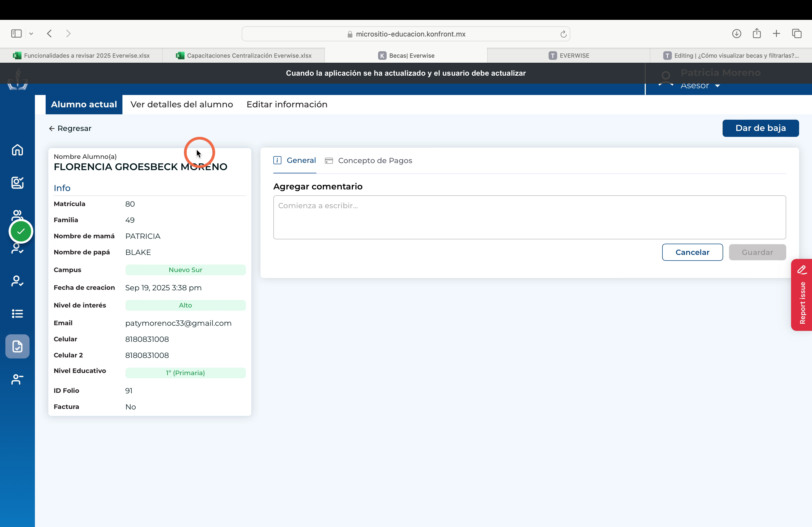812x527 pixels.
Task: Reload the page in Safari
Action: coord(563,34)
